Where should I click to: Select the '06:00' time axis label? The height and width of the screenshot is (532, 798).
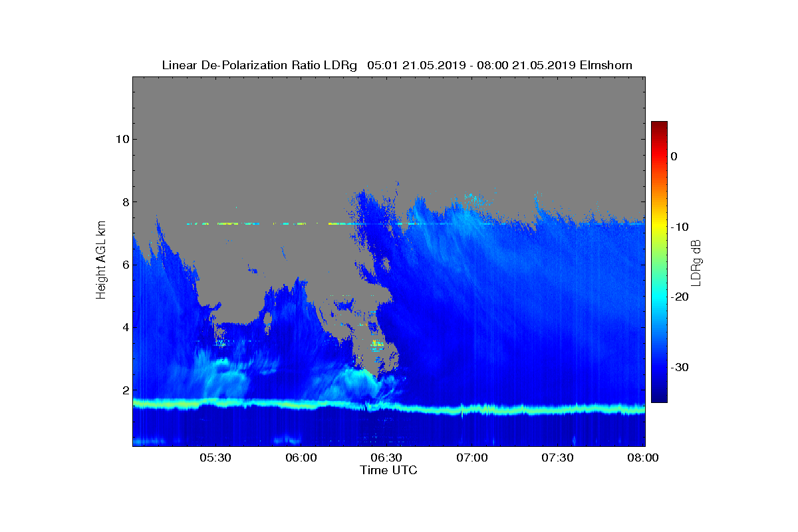coord(301,458)
